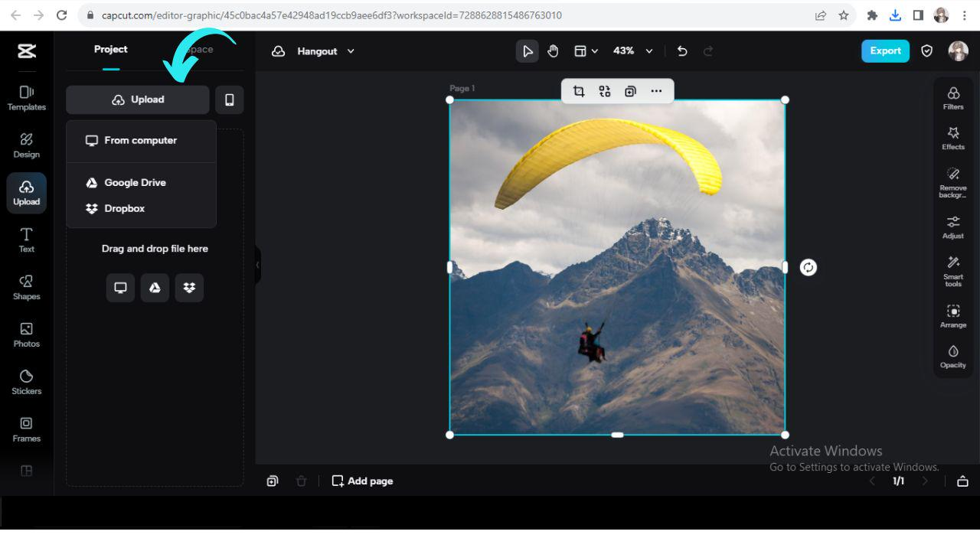Open the browser downloads icon
The image size is (980, 551).
[895, 15]
